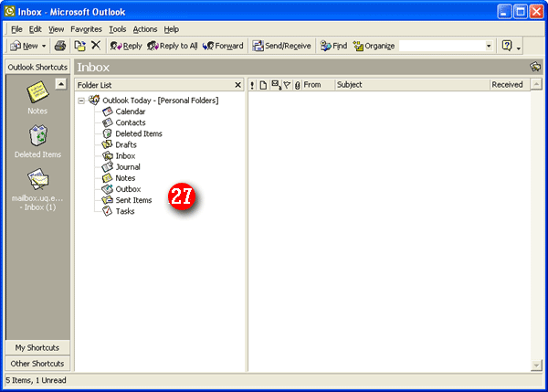This screenshot has height=392, width=548.
Task: Open the Contacts folder
Action: click(x=131, y=122)
